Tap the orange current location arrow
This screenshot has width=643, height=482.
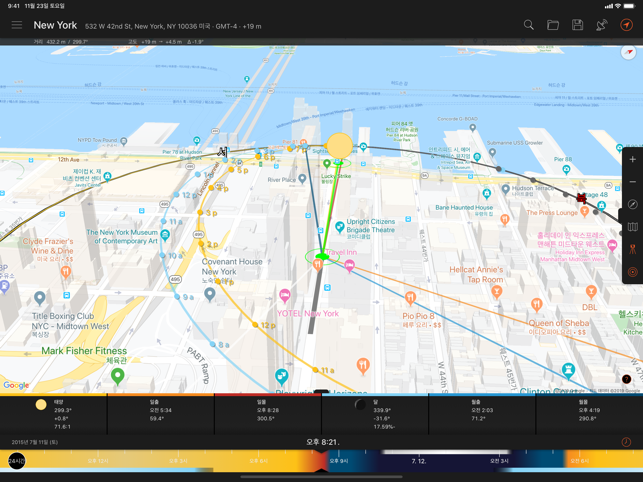tap(626, 25)
